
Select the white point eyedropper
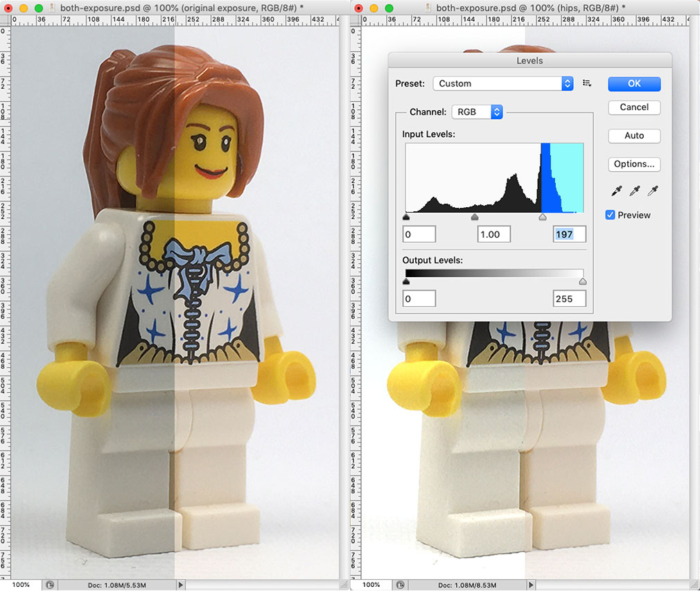651,191
